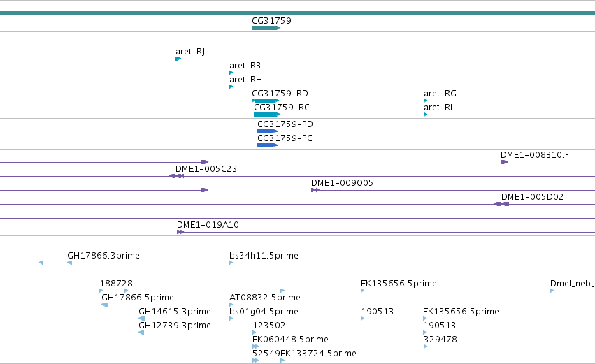This screenshot has height=364, width=595.
Task: Select the DME1-009O05 feature label
Action: (342, 183)
